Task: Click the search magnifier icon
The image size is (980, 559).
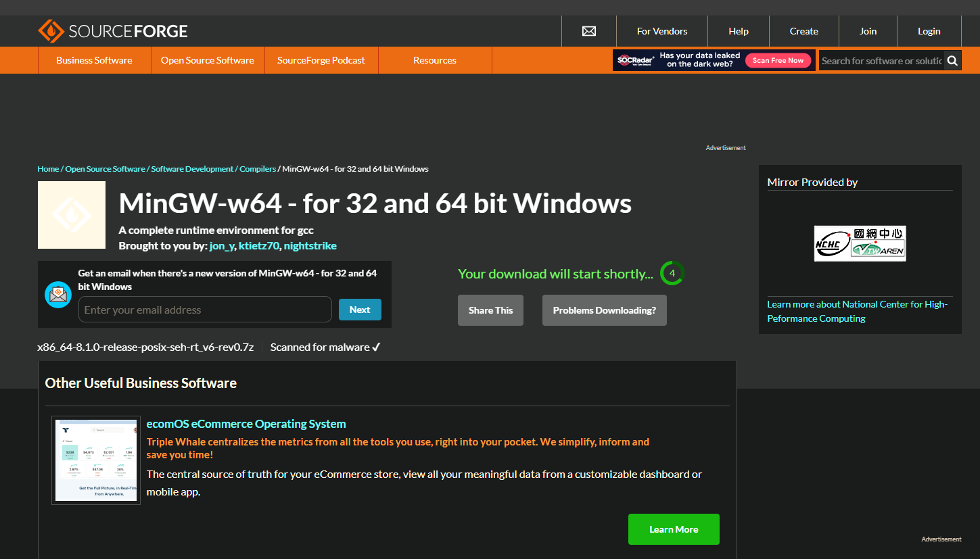Action: click(952, 61)
